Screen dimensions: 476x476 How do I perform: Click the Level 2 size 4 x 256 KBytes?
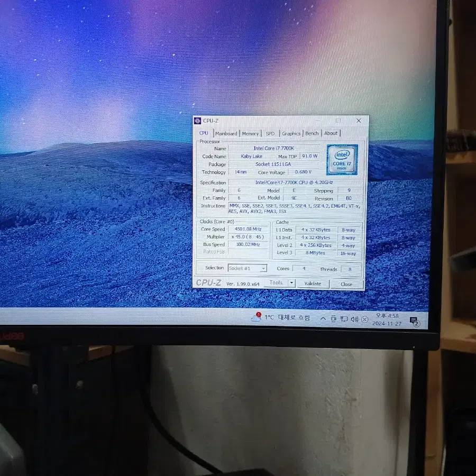(316, 245)
